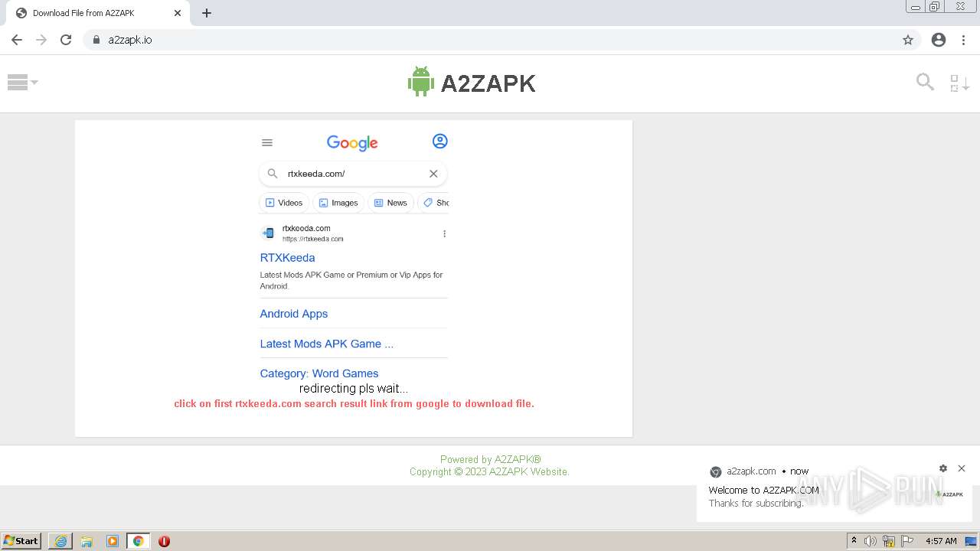Open the Latest Mods APK Game sublink
The image size is (980, 551).
pyautogui.click(x=326, y=344)
